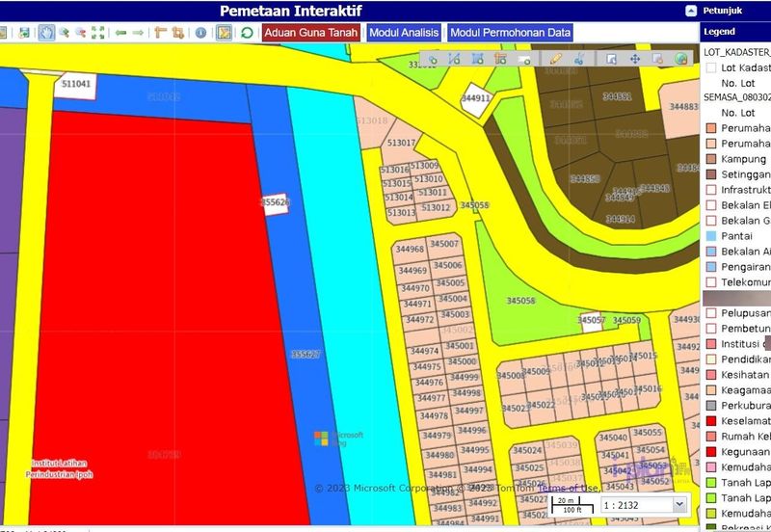Zoom to full map extent
771x532 pixels.
[x=98, y=33]
